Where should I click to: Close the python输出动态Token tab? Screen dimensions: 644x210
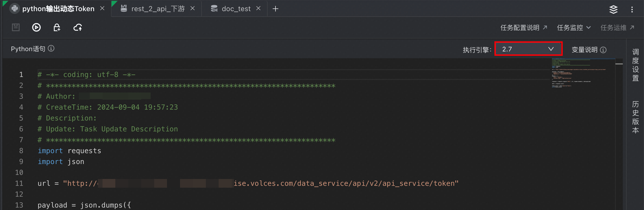point(102,8)
